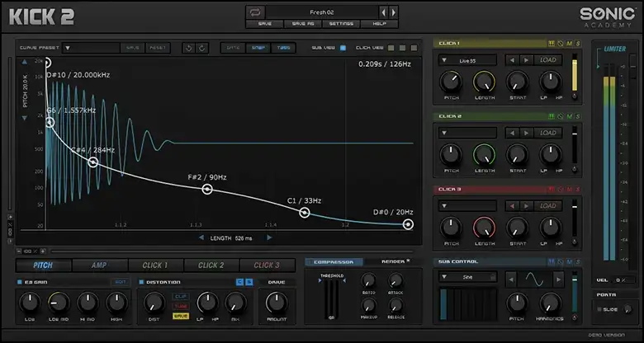Load the next Click 2 sample
This screenshot has width=644, height=343.
point(527,133)
